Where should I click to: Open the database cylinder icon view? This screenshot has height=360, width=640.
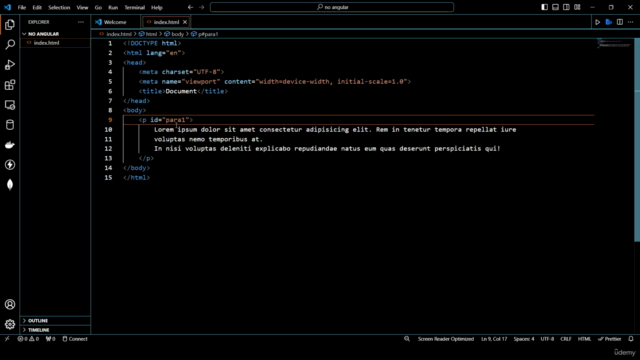[x=10, y=125]
